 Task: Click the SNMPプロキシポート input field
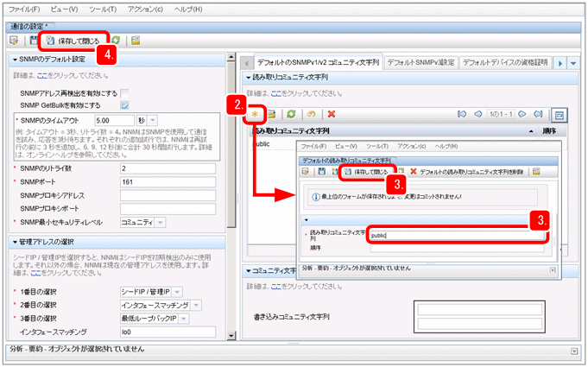168,209
